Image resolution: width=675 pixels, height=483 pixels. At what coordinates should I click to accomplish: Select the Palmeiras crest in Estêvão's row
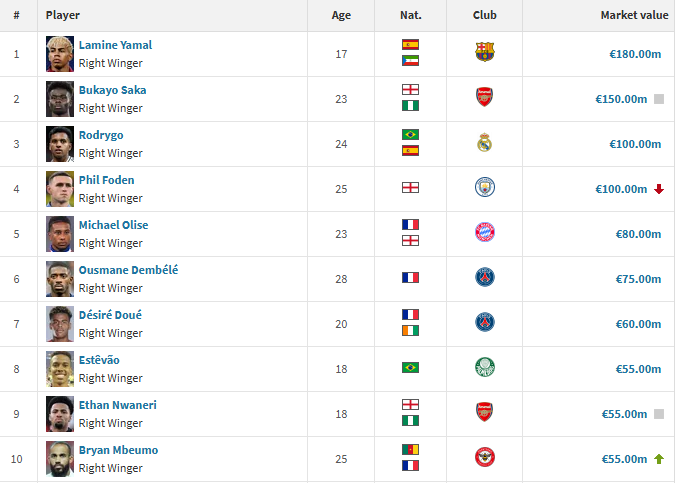point(485,367)
